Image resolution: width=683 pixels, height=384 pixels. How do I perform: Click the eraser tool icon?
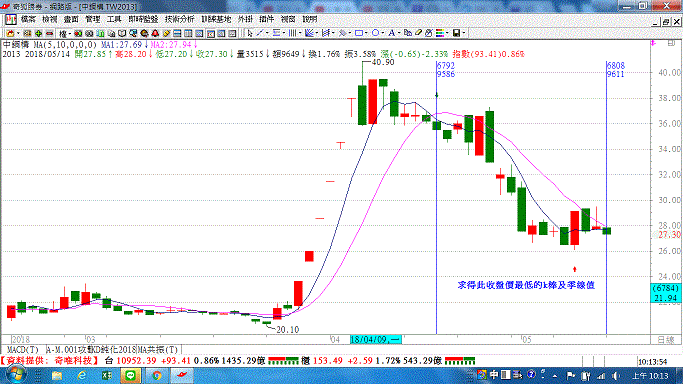(419, 33)
